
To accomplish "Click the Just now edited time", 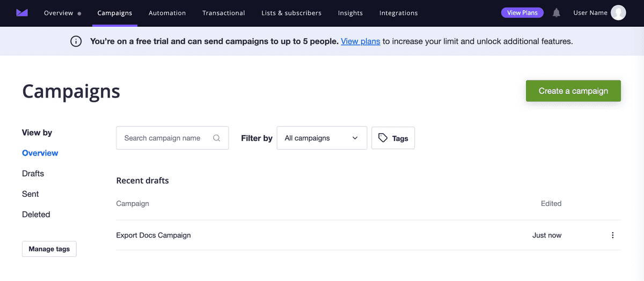I will tap(547, 235).
